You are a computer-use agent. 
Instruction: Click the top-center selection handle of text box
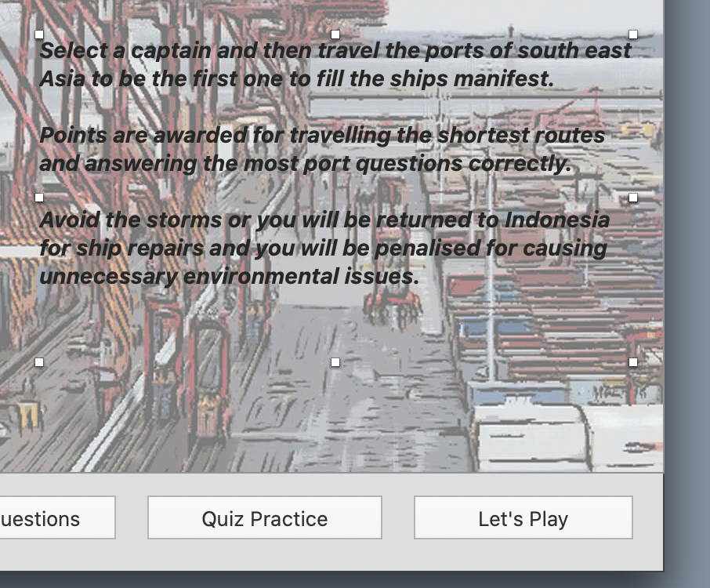pyautogui.click(x=335, y=34)
